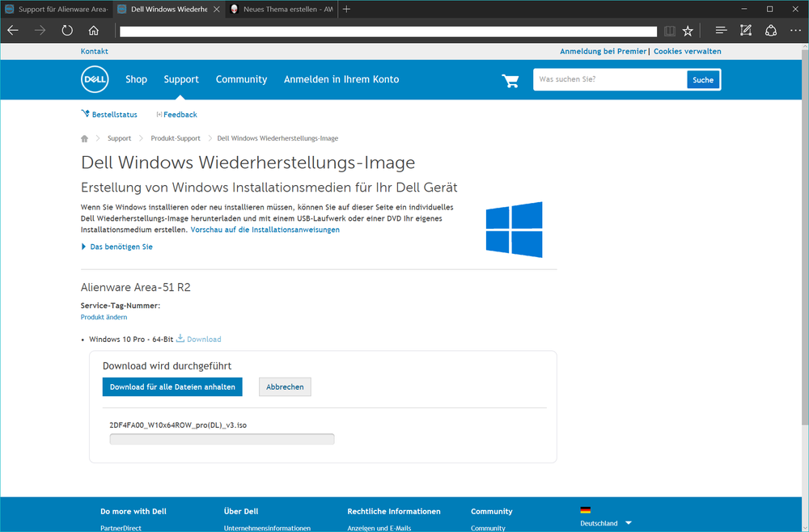This screenshot has height=532, width=809.
Task: Open the shopping cart
Action: pos(510,80)
